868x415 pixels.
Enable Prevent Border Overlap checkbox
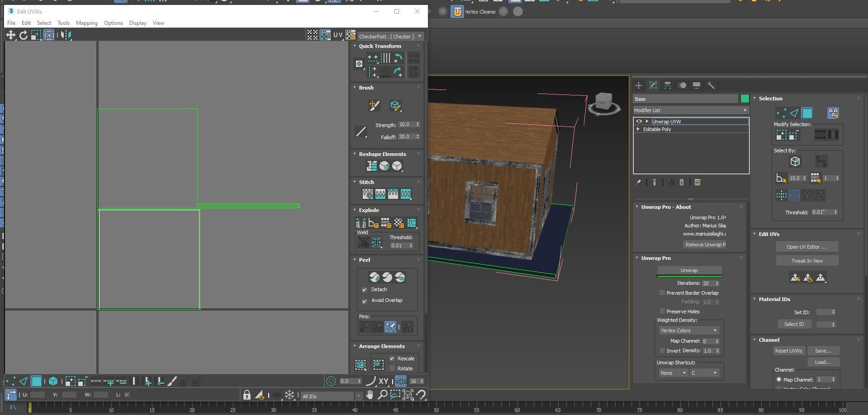(x=662, y=293)
